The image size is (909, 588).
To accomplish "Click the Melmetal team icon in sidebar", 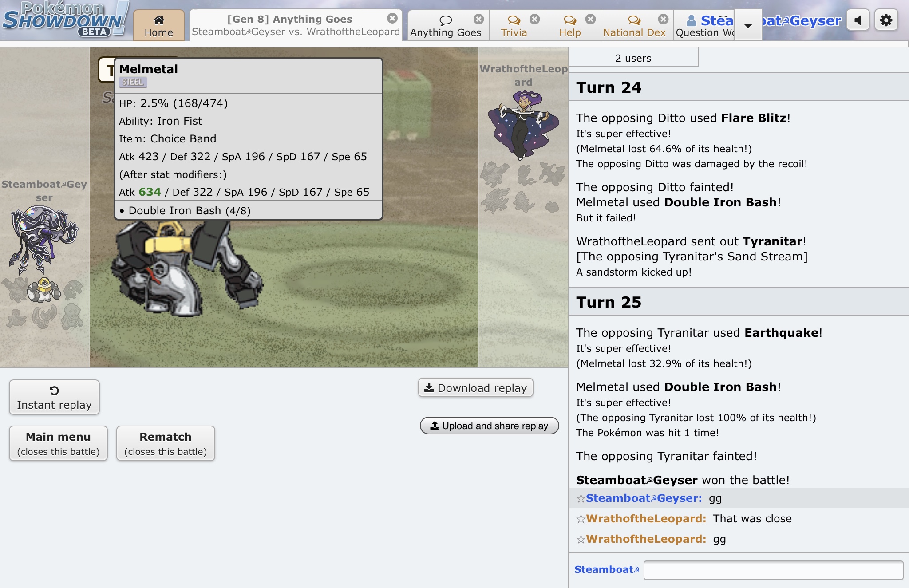I will [43, 290].
